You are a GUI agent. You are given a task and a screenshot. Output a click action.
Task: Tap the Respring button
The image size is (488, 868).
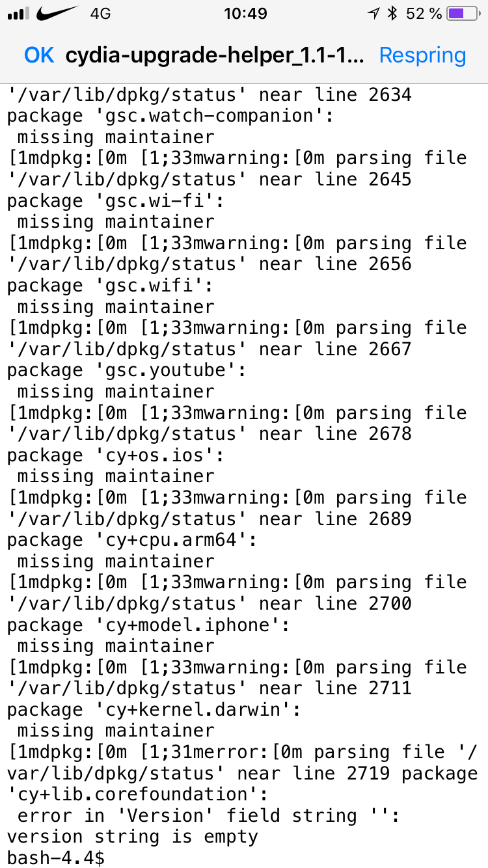click(422, 56)
